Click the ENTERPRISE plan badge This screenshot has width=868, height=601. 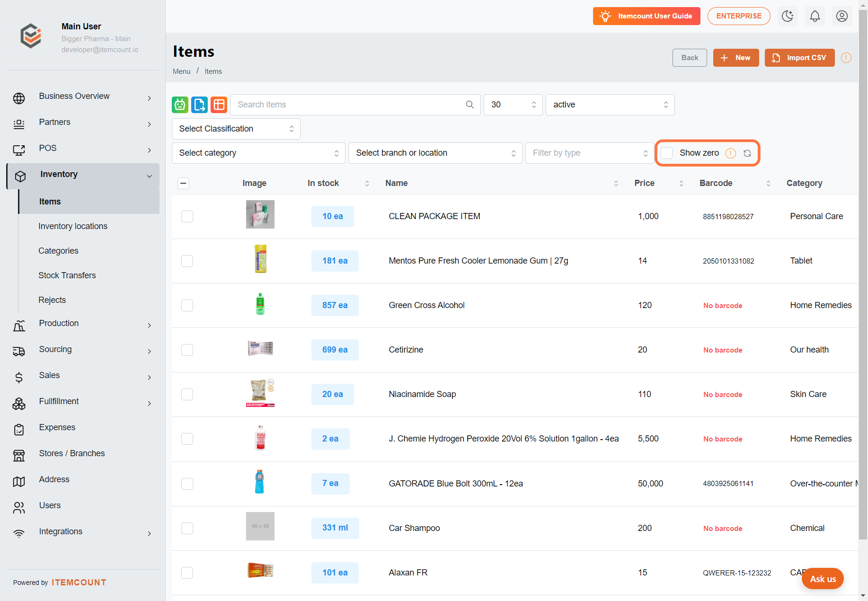[739, 16]
